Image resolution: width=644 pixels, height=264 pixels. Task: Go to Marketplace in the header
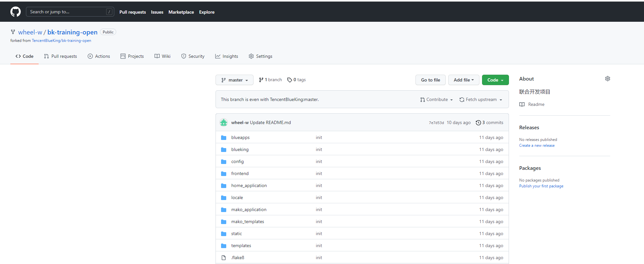[181, 12]
